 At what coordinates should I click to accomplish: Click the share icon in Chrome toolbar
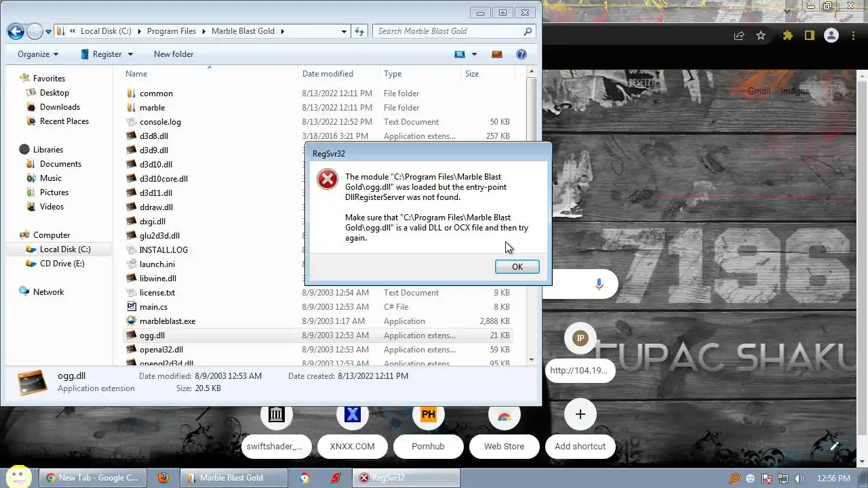(x=739, y=36)
